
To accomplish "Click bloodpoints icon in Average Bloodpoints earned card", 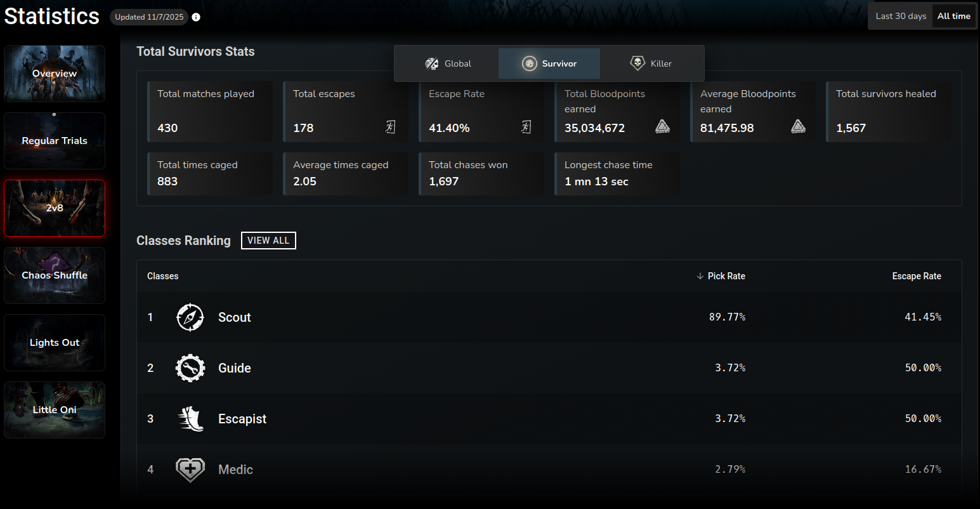I will coord(798,127).
